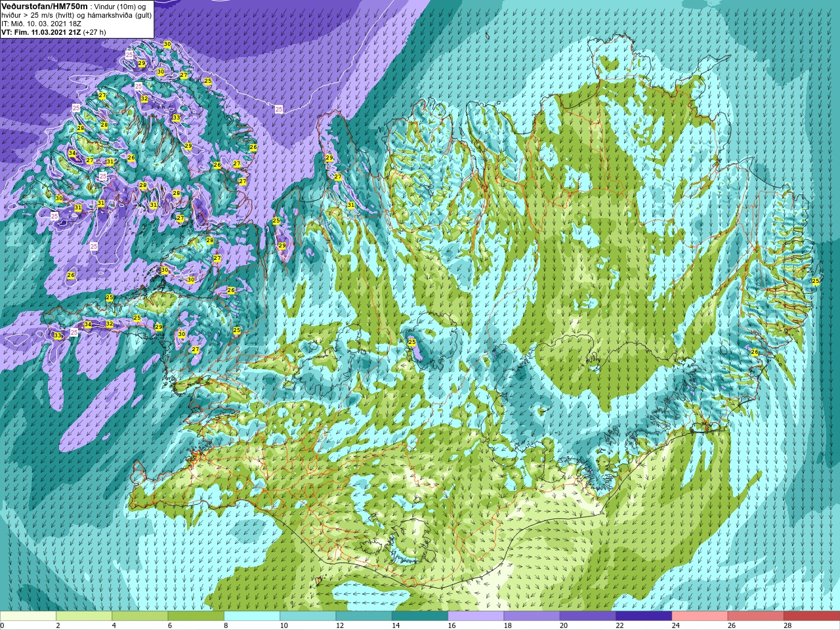840x630 pixels.
Task: Click the 14–16 m/s dark teal legend swatch
Action: tap(420, 616)
